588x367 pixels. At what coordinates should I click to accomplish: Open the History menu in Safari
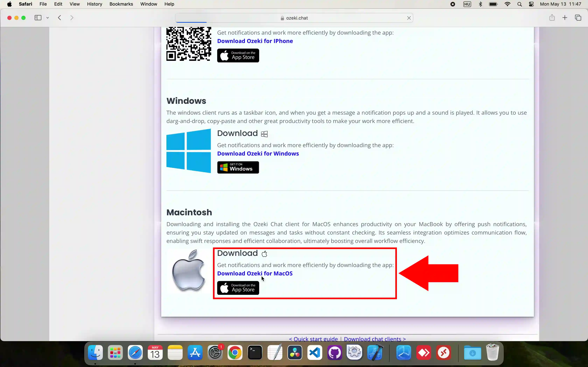pyautogui.click(x=94, y=4)
